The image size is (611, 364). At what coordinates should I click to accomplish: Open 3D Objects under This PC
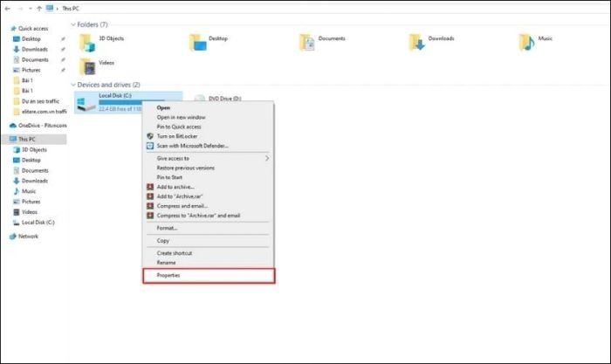point(34,149)
